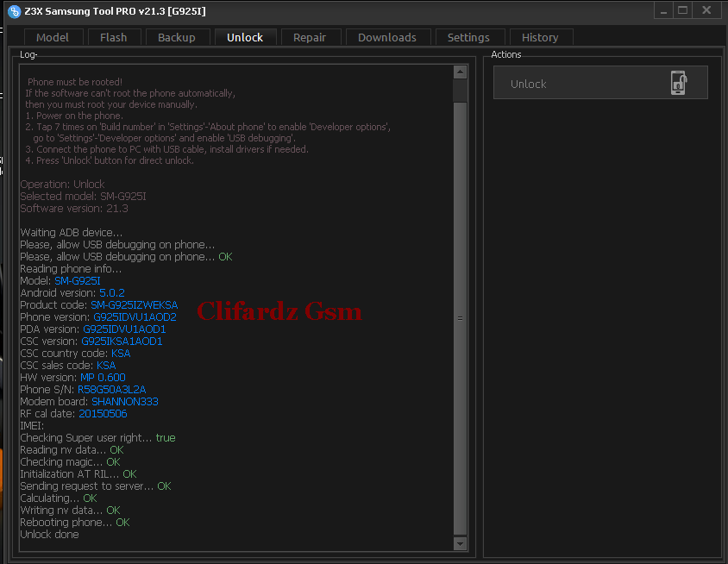The width and height of the screenshot is (728, 564).
Task: Click the log scrollbar grip handle
Action: click(x=460, y=317)
